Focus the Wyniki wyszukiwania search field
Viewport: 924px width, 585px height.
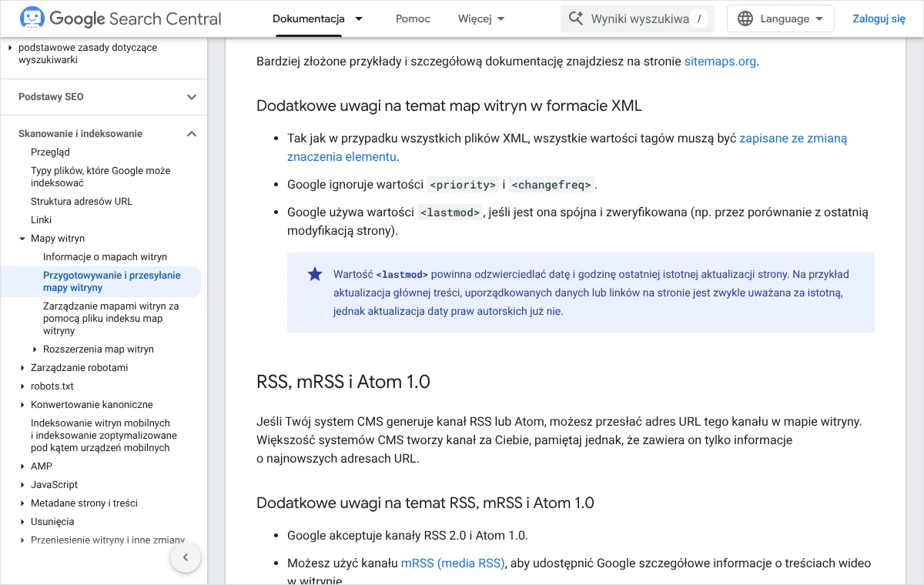(638, 18)
